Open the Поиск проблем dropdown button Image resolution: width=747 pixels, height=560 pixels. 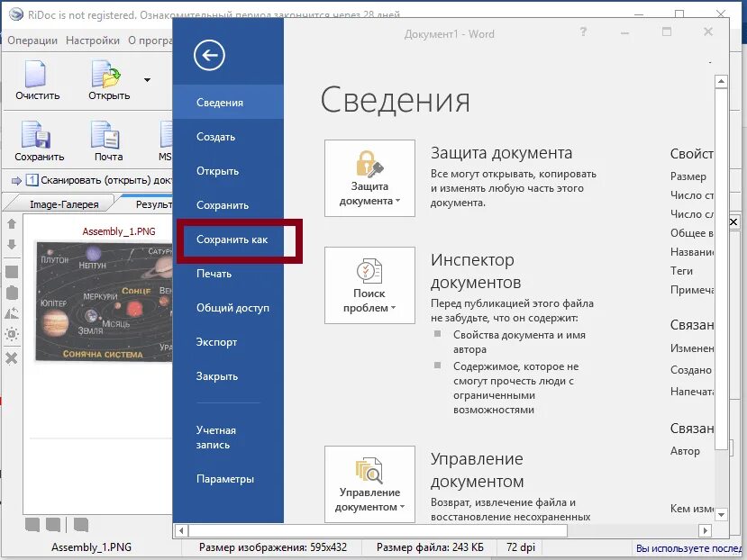point(369,285)
